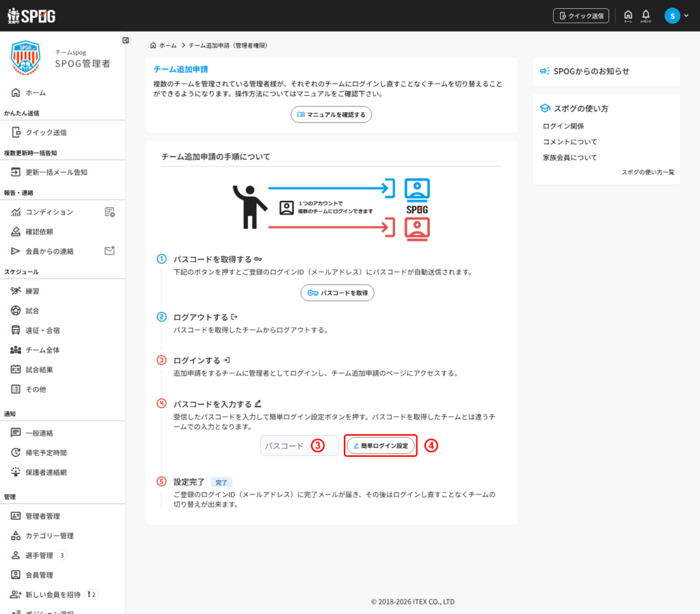The image size is (700, 614).
Task: Click the カテゴリー管理 shapes icon
Action: pos(16,535)
